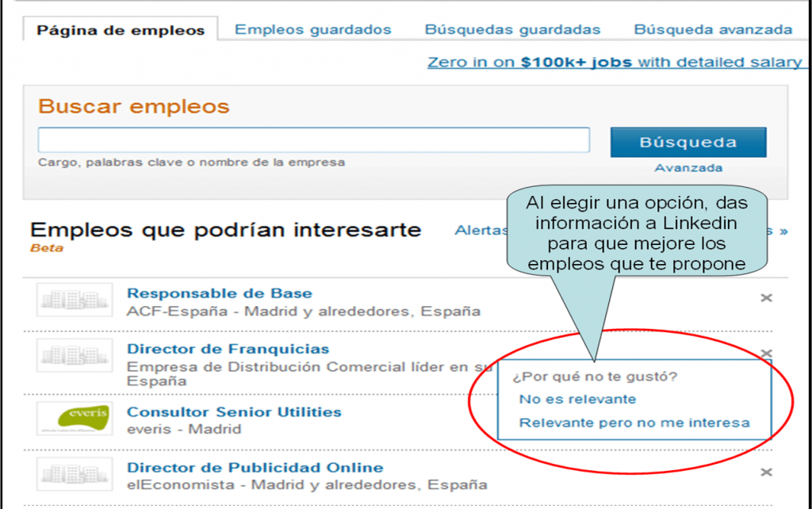Image resolution: width=812 pixels, height=509 pixels.
Task: Choose No es relevante option
Action: pos(577,400)
